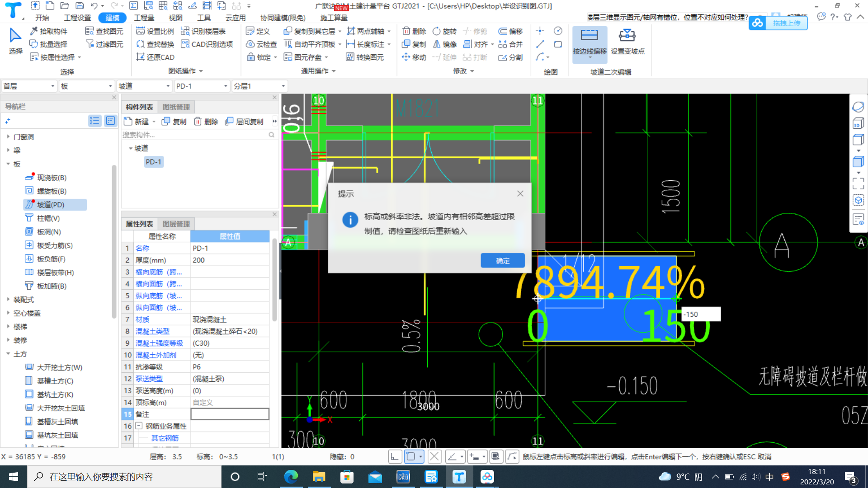Screen dimensions: 868x488
Task: Expand the 梁 tree node
Action: (8, 150)
